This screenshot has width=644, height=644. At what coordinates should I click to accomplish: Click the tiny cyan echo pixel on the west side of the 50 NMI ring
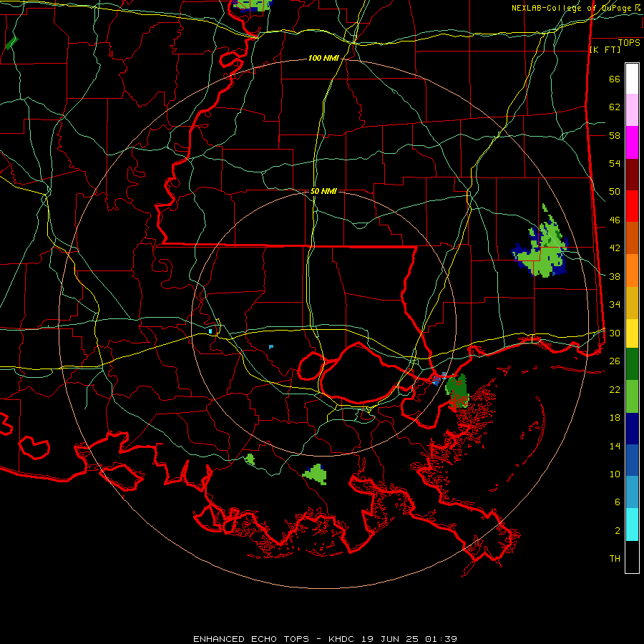pos(210,331)
